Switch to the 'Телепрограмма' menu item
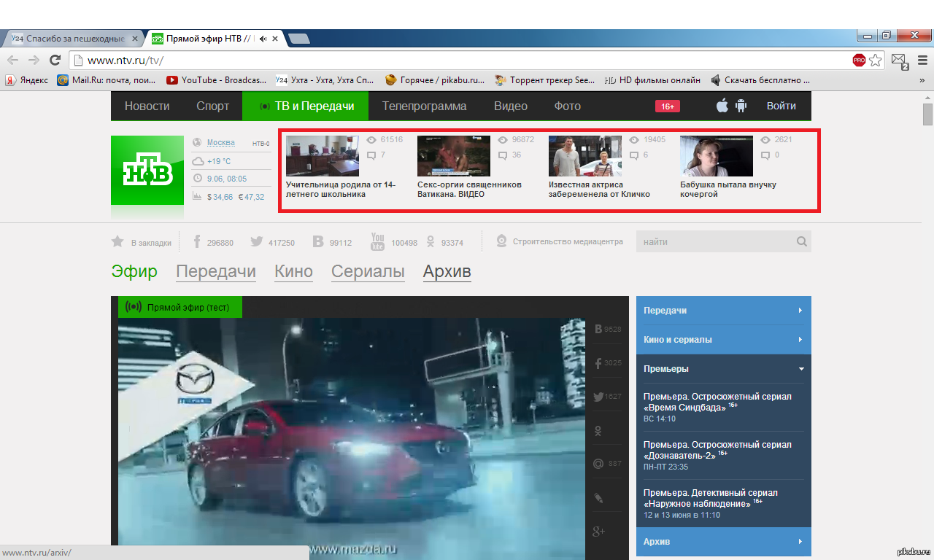934x560 pixels. 424,106
